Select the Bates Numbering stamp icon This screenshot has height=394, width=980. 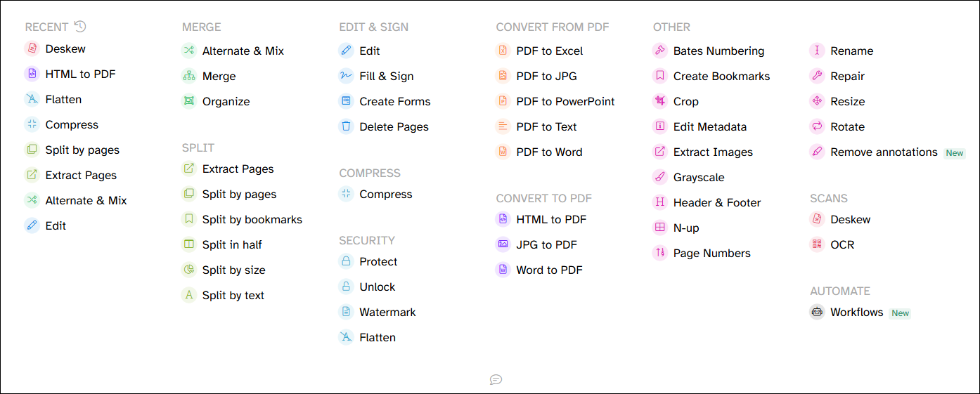659,51
